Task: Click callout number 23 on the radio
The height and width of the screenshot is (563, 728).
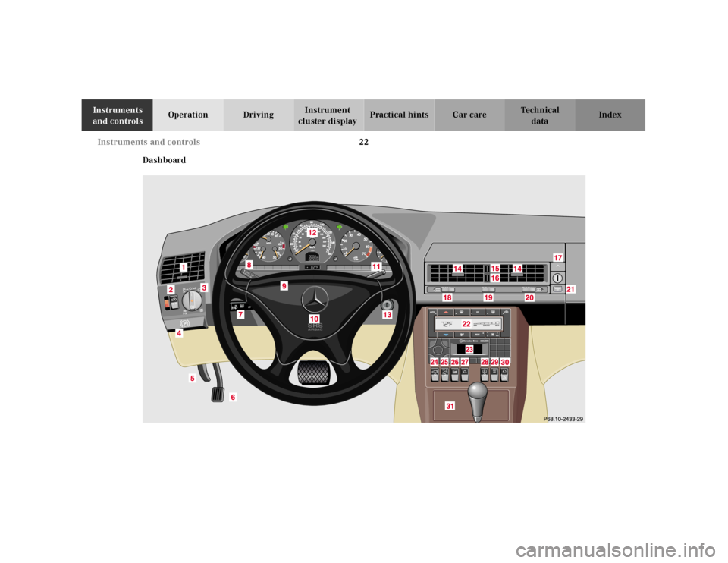Action: point(469,349)
